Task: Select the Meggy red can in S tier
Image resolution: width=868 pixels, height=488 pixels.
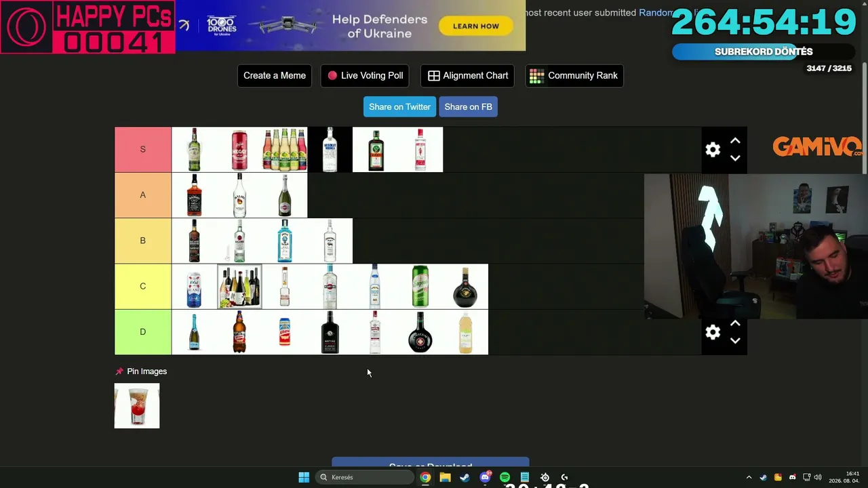Action: pos(239,150)
